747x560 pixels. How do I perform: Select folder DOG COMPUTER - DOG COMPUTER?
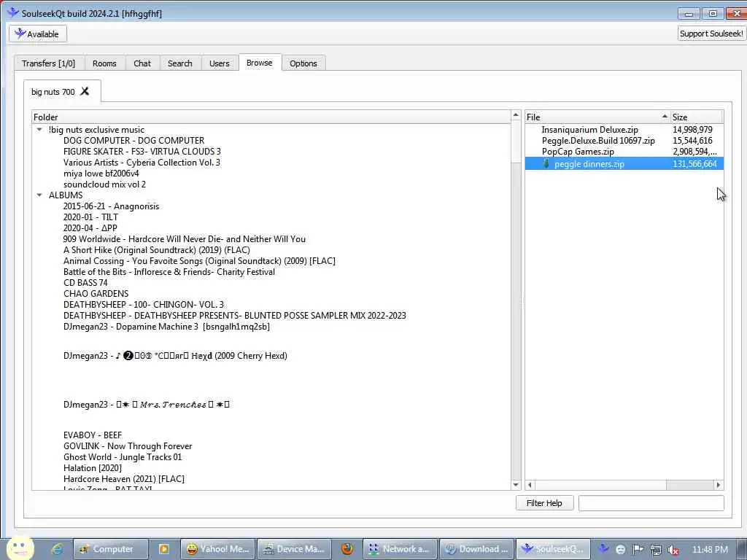pos(134,141)
